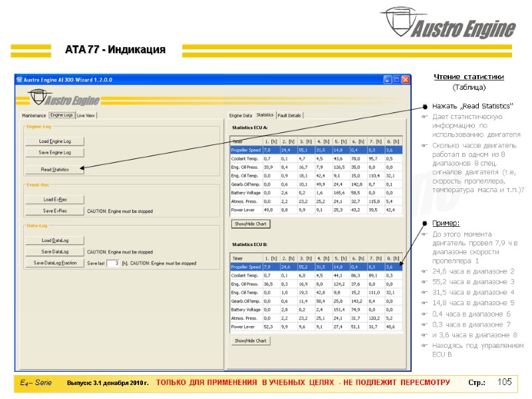Switch to Engine Data tab
Image resolution: width=532 pixels, height=399 pixels.
tap(241, 116)
